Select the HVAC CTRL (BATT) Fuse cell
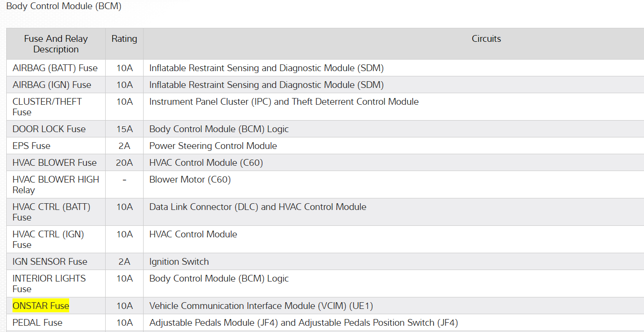644x332 pixels. click(x=51, y=212)
